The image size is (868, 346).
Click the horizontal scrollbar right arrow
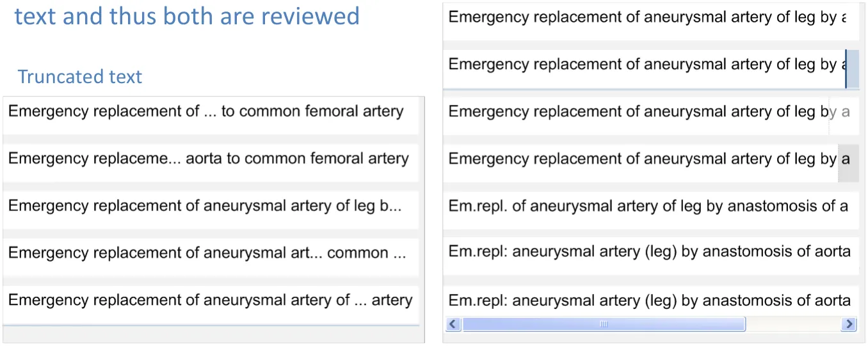[x=849, y=324]
